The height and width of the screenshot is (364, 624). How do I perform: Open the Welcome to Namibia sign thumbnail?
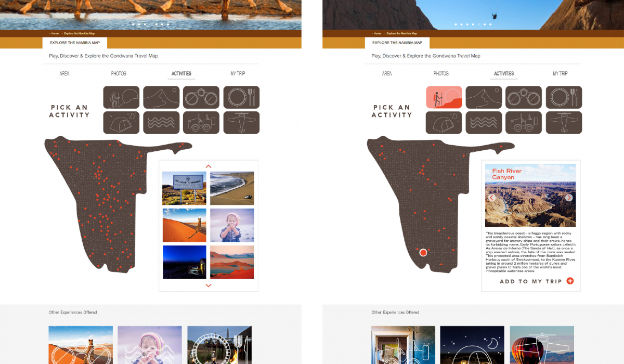tap(184, 188)
